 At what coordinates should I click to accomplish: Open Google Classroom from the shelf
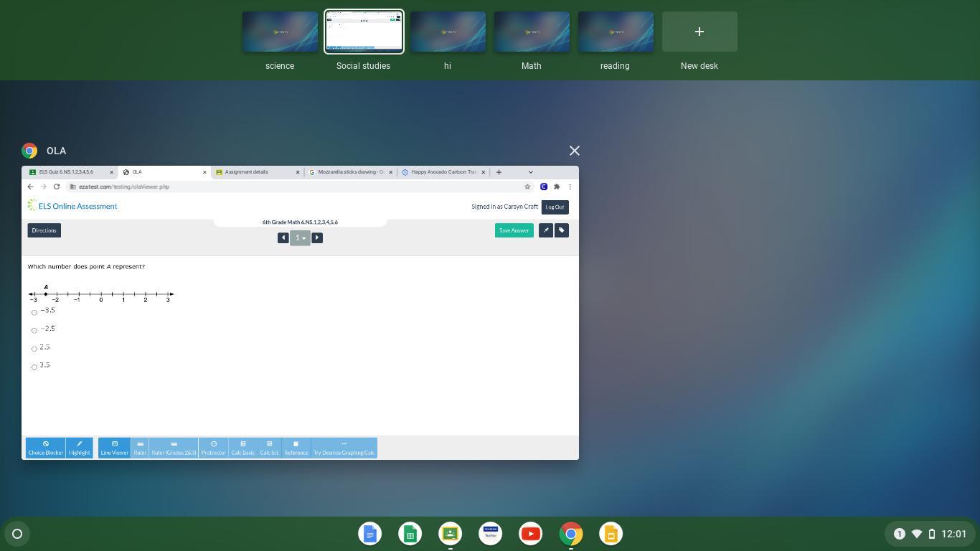click(451, 534)
